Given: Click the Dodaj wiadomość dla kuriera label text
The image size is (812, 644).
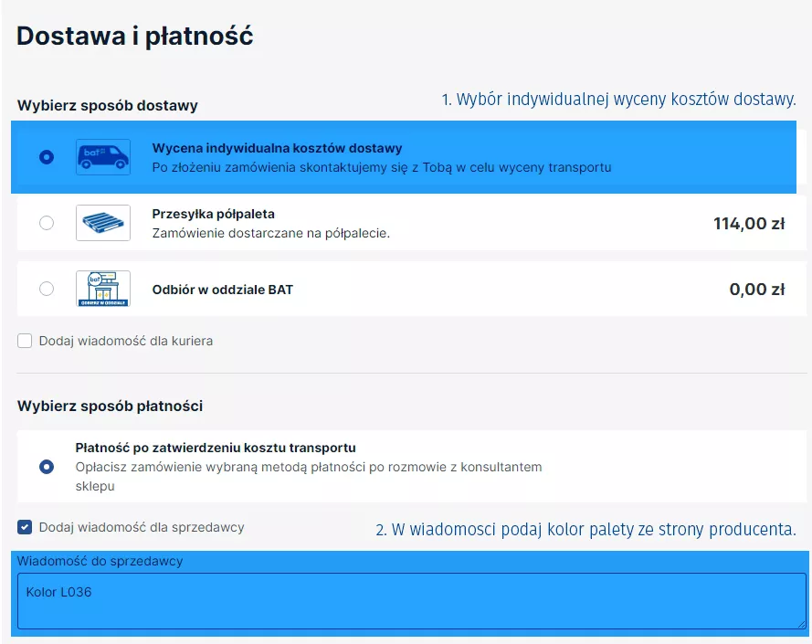Looking at the screenshot, I should (126, 341).
